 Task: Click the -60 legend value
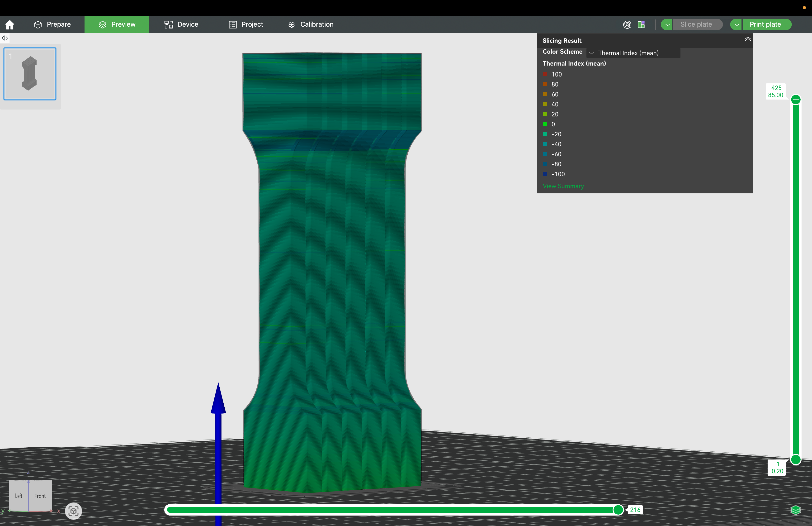point(557,154)
